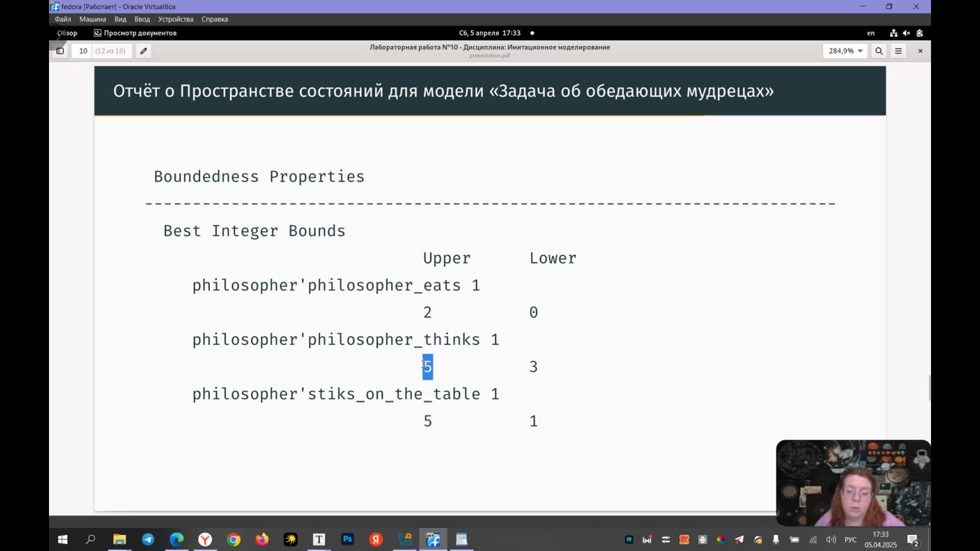Open the teal network app icon on taskbar
This screenshot has width=980, height=551.
(x=405, y=539)
